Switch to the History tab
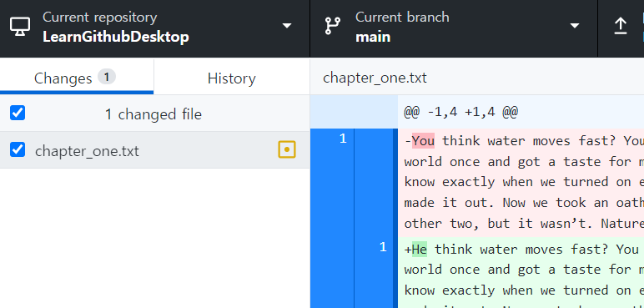 click(x=232, y=78)
